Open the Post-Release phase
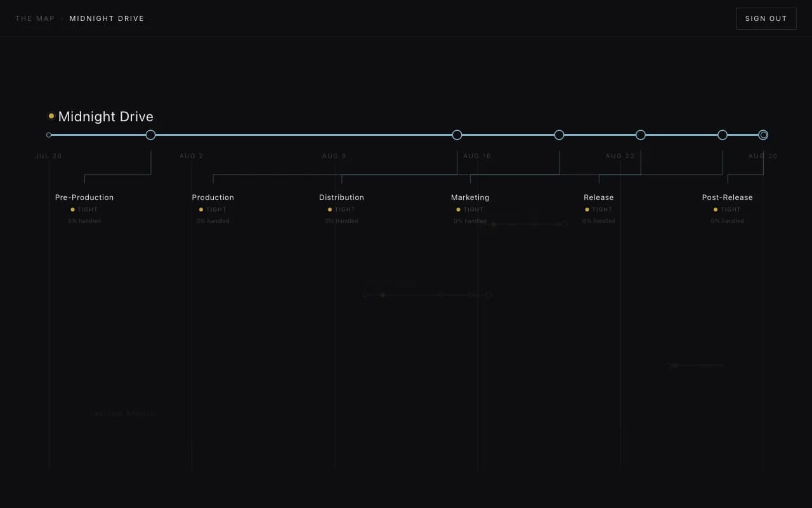This screenshot has height=508, width=812. [727, 197]
